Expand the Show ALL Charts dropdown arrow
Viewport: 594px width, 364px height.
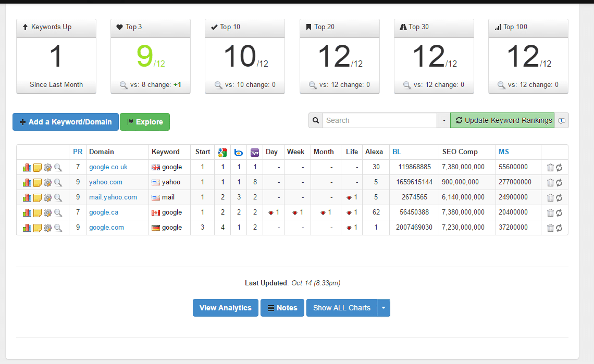383,308
